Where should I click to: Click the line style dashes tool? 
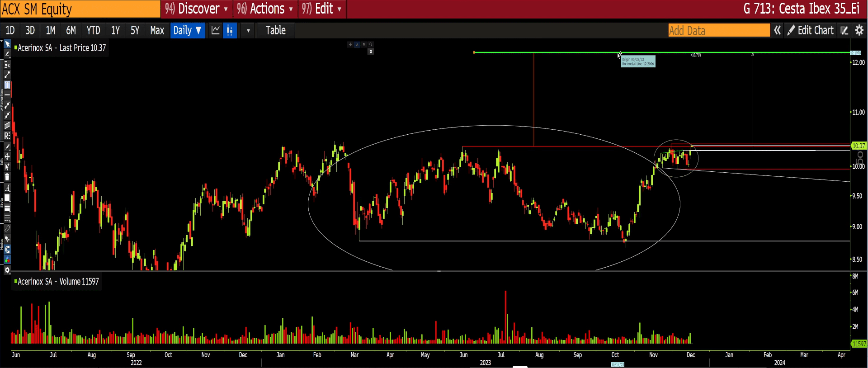(x=7, y=218)
